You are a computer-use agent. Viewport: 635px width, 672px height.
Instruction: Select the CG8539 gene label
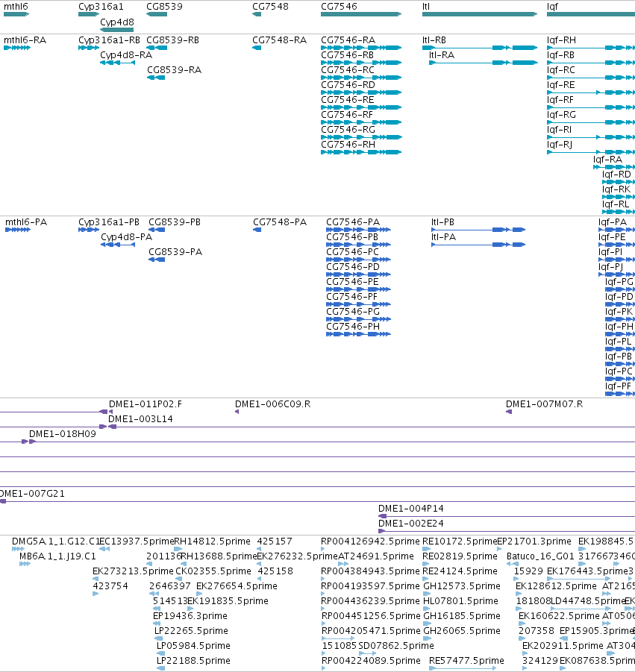click(164, 7)
